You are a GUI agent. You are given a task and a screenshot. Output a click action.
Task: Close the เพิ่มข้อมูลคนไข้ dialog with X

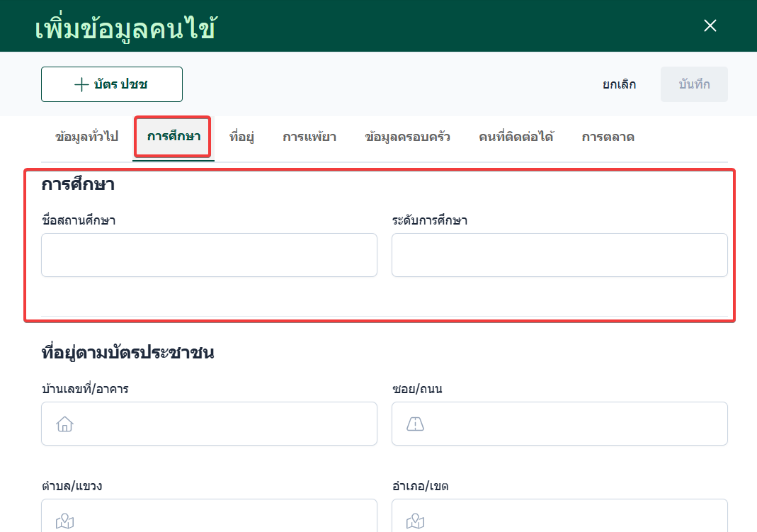[x=710, y=26]
